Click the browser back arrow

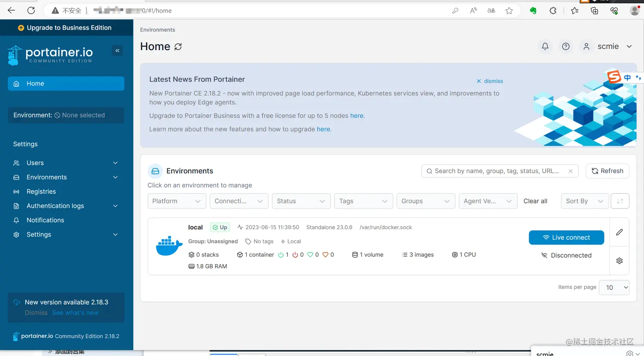tap(11, 11)
